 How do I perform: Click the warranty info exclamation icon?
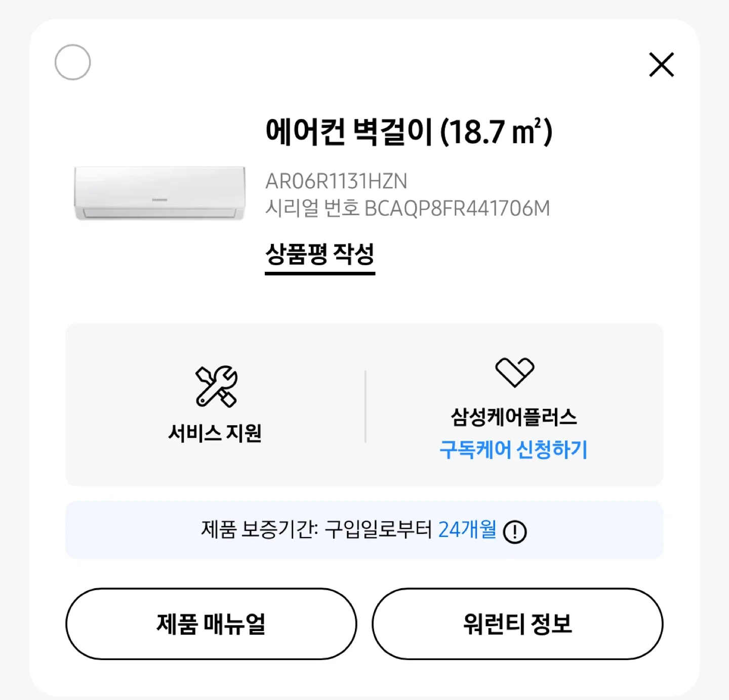pos(515,532)
